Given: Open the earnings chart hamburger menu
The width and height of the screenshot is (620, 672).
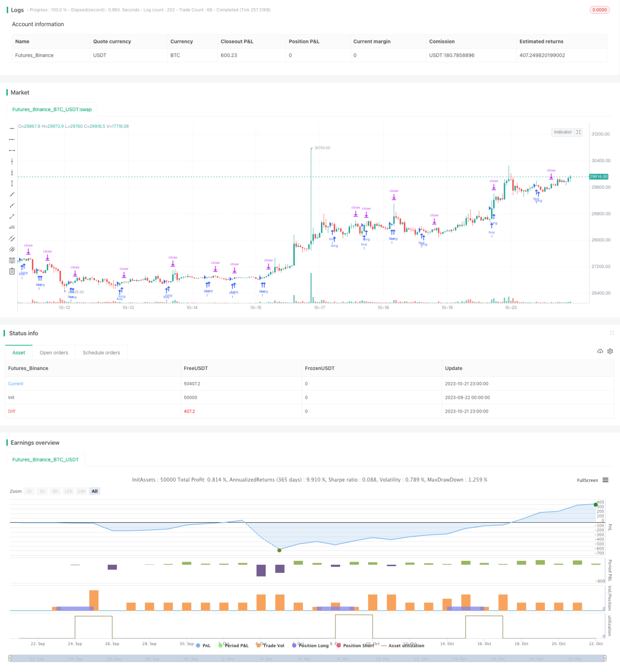Looking at the screenshot, I should click(x=606, y=480).
